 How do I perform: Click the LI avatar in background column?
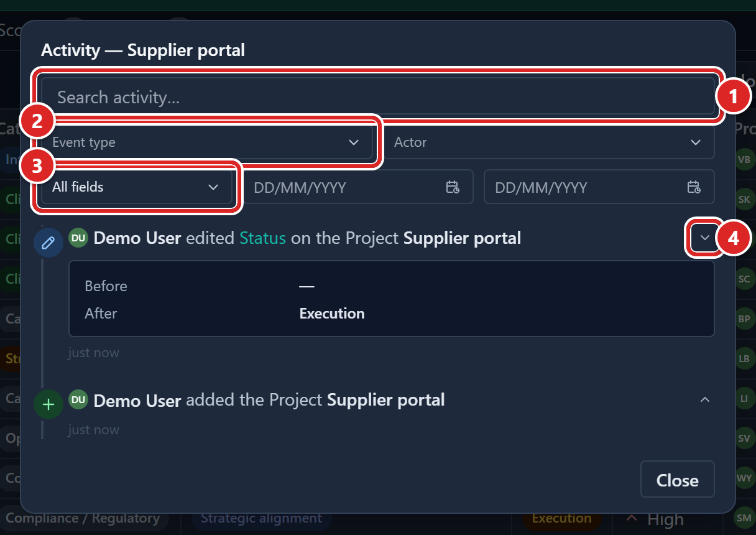coord(744,398)
